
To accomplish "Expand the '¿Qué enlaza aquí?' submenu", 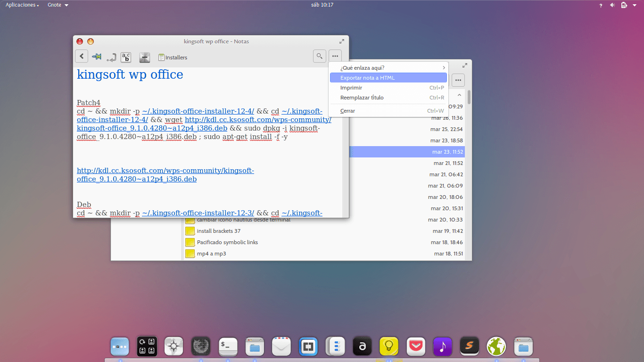I will coord(388,68).
